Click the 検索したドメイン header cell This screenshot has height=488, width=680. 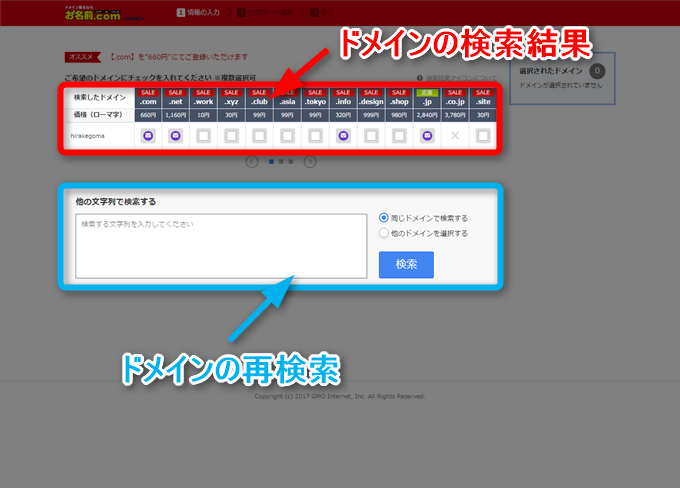pos(99,98)
